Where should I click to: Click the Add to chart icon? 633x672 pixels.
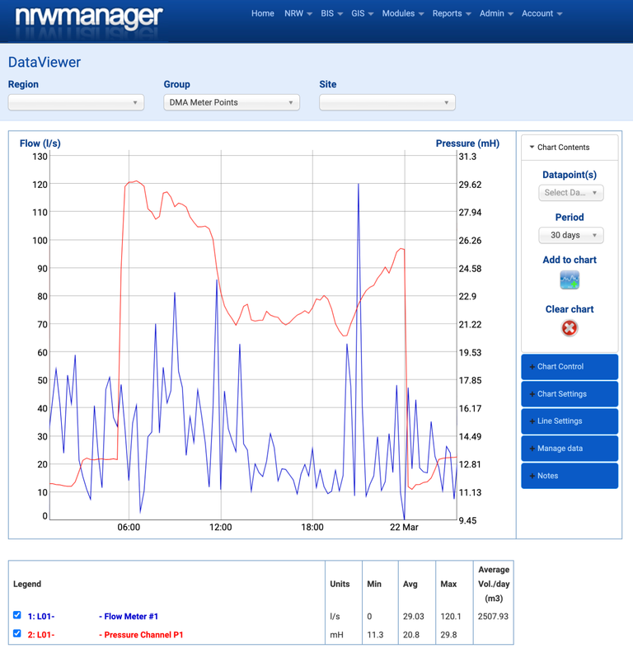(570, 280)
